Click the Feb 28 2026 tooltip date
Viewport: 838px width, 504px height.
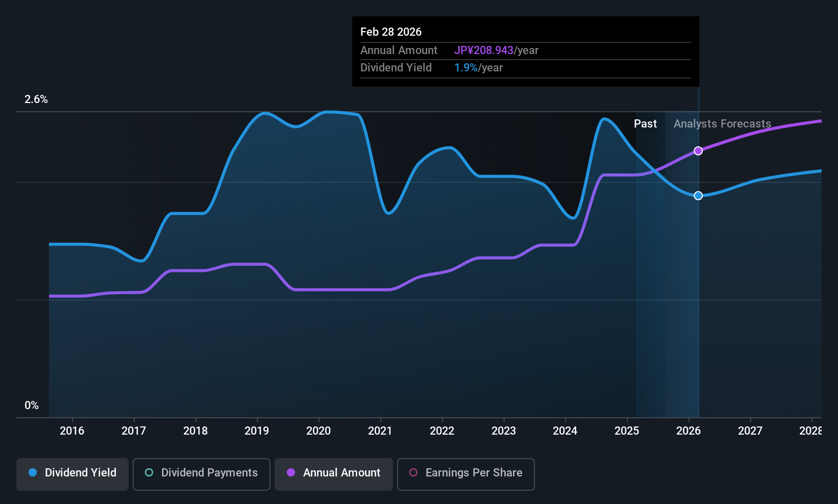(391, 32)
